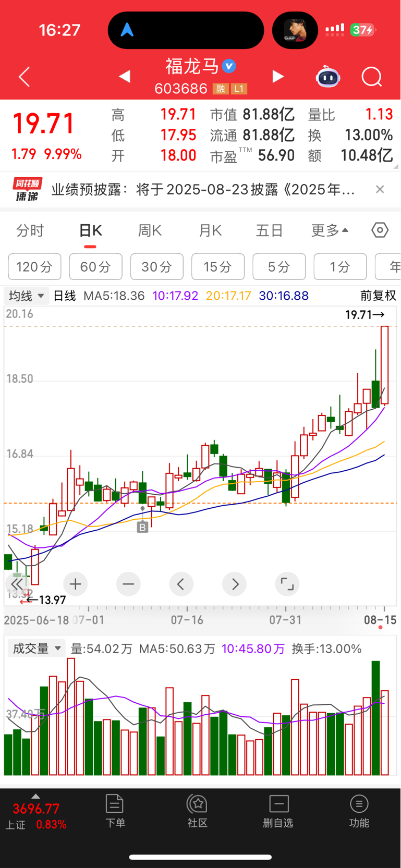Go back using the top-left arrow
Viewport: 401px width, 868px height.
tap(24, 77)
